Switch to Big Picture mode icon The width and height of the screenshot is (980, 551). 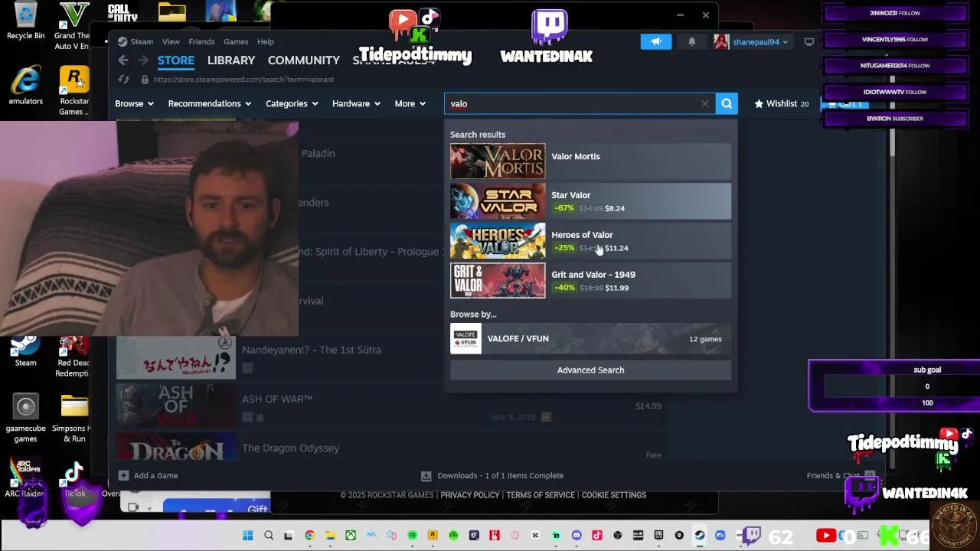[810, 42]
